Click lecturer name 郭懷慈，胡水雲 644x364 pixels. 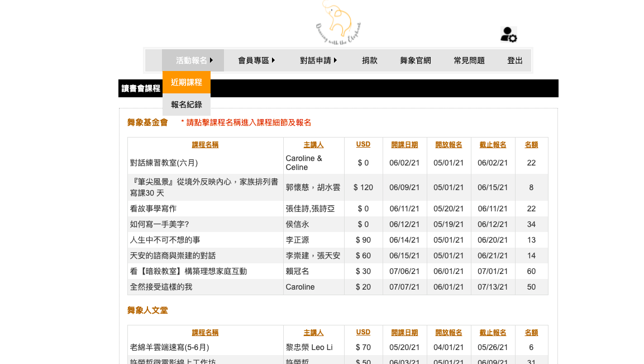pyautogui.click(x=313, y=187)
